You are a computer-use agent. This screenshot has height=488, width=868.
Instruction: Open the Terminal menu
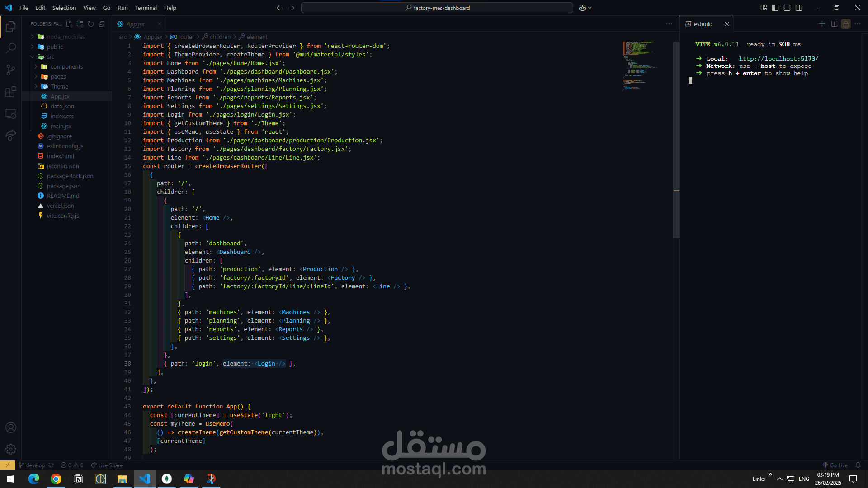[146, 8]
